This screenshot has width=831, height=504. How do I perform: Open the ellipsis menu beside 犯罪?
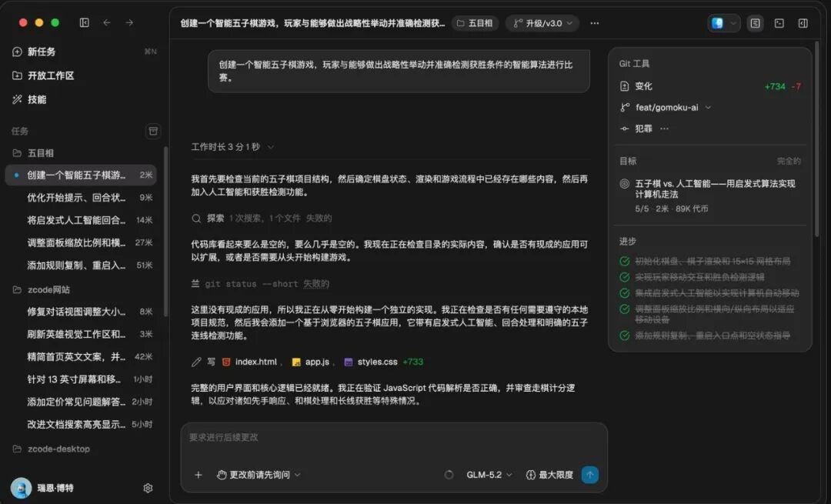click(664, 129)
